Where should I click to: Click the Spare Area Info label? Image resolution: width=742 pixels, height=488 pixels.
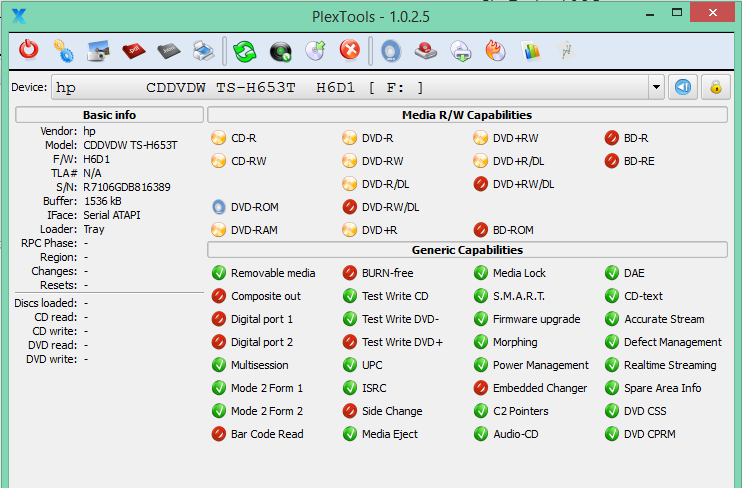[662, 388]
